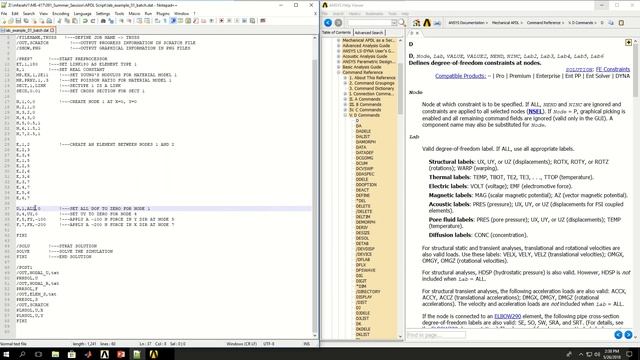Click the New file icon in Notepad++
Viewport: 640px width, 360px height.
4,21
